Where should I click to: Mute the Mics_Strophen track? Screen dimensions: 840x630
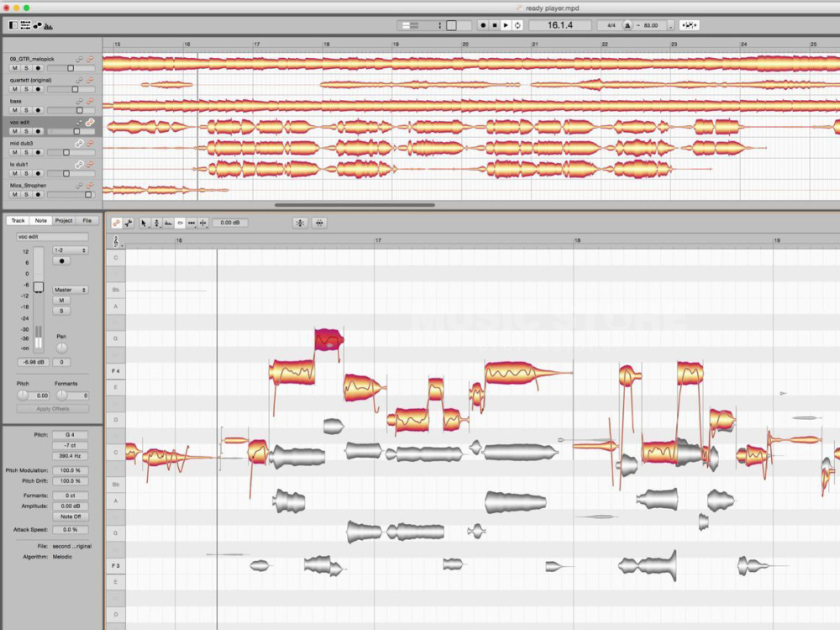15,195
